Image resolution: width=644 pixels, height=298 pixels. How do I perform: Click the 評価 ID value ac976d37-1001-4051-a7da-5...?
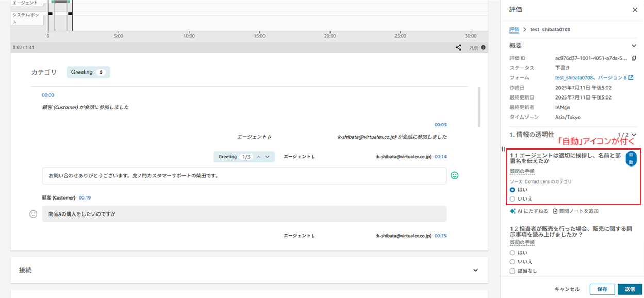591,58
